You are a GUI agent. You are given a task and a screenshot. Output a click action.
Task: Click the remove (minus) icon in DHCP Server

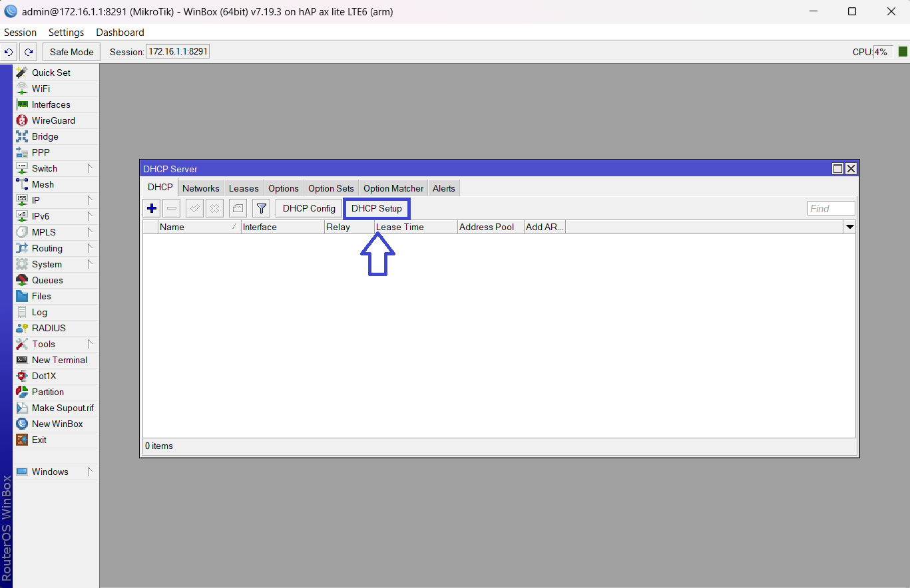pyautogui.click(x=172, y=208)
